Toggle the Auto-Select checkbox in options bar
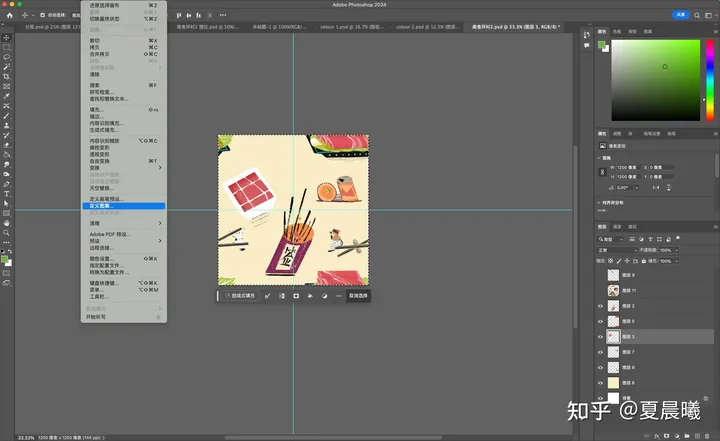The height and width of the screenshot is (441, 720). pos(42,15)
